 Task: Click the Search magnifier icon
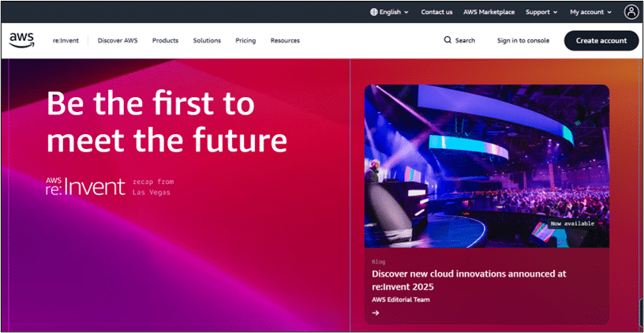[x=448, y=40]
